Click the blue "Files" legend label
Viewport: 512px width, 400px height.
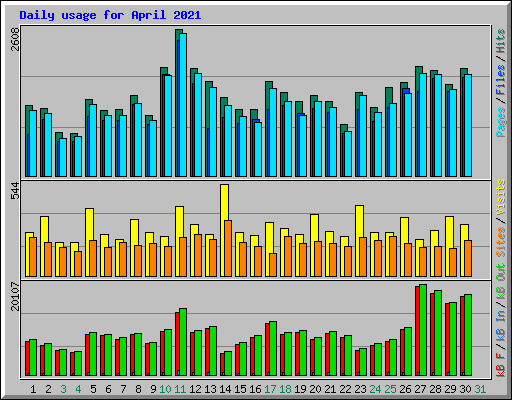pyautogui.click(x=501, y=80)
